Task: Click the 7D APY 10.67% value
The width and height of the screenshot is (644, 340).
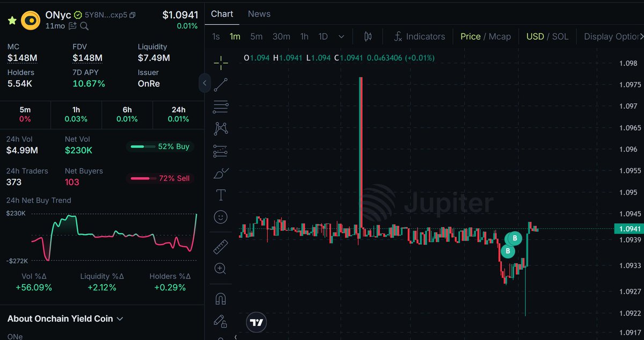Action: tap(89, 84)
